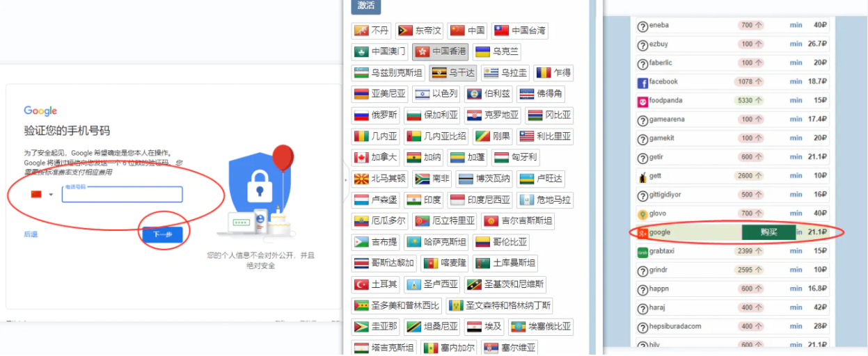Select country 不丹
Screen dimensions: 868x356
[x=372, y=31]
